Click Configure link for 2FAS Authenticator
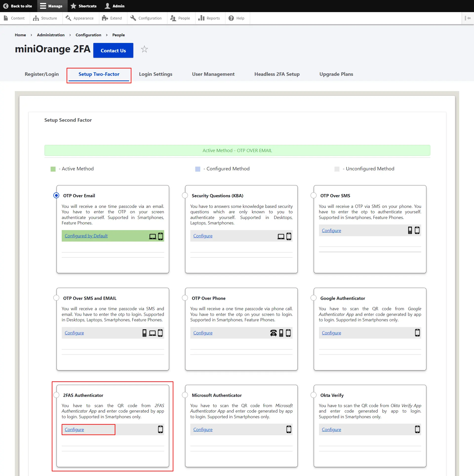 pyautogui.click(x=74, y=429)
